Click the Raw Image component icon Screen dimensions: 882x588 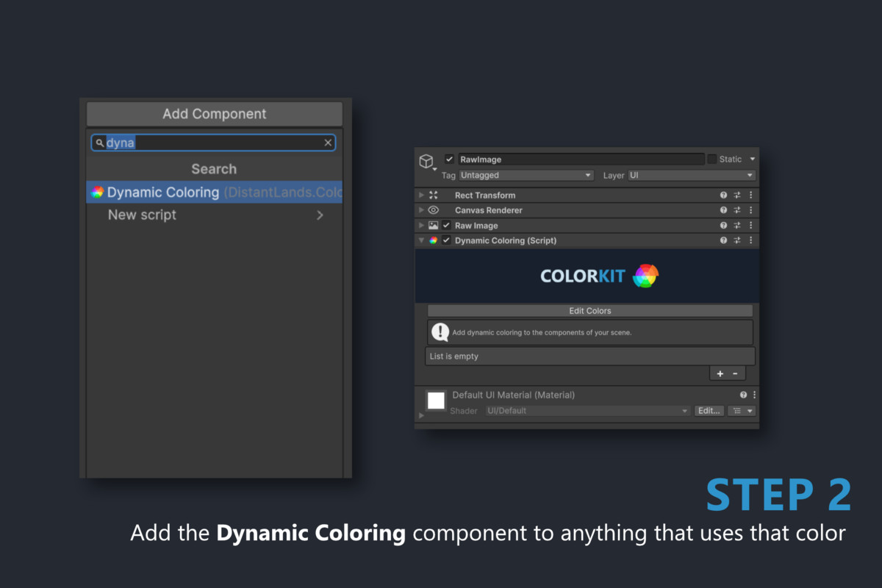point(433,225)
